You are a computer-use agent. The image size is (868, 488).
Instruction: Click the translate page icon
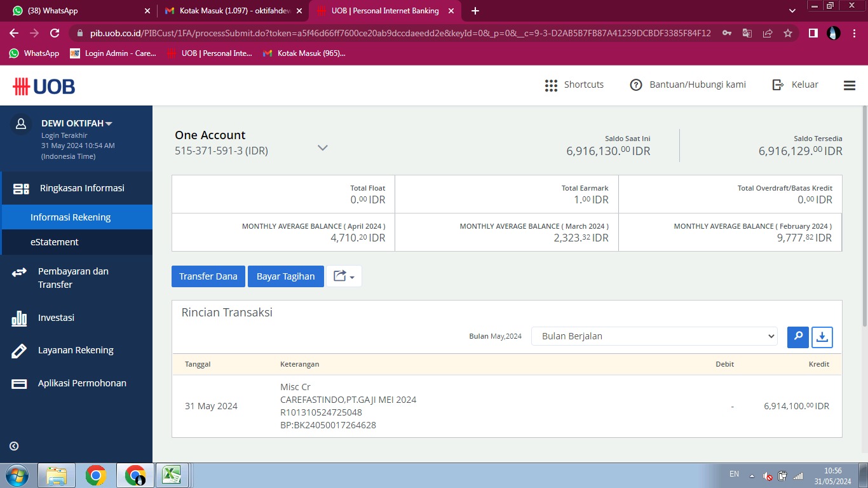tap(747, 33)
